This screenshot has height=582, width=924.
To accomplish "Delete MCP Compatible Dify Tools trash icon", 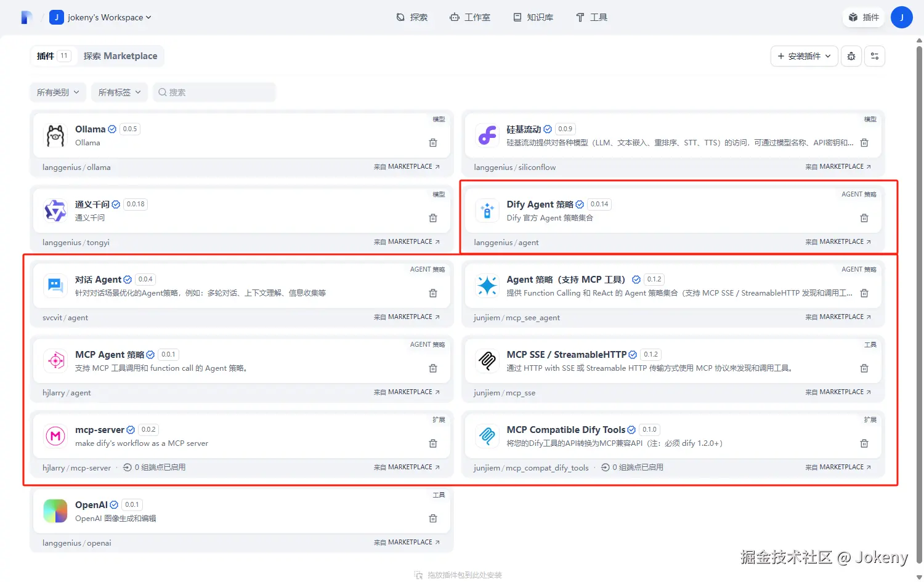I will pyautogui.click(x=864, y=443).
